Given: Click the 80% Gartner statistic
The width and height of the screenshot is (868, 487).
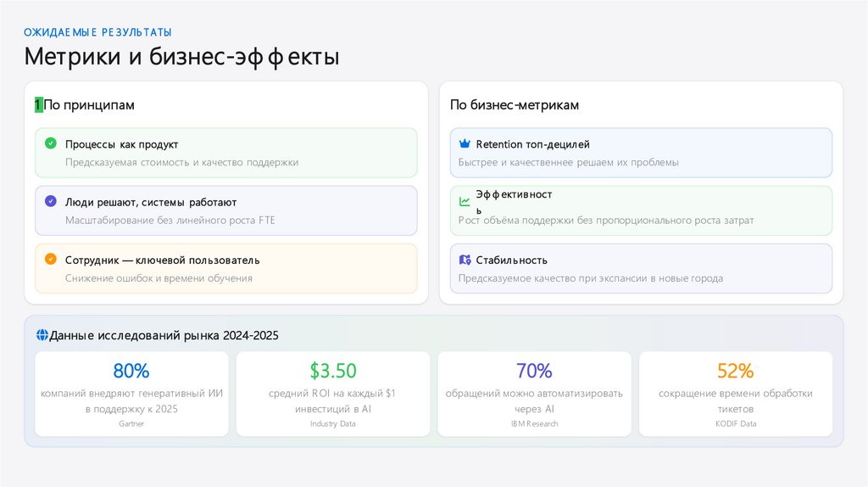Looking at the screenshot, I should point(131,371).
